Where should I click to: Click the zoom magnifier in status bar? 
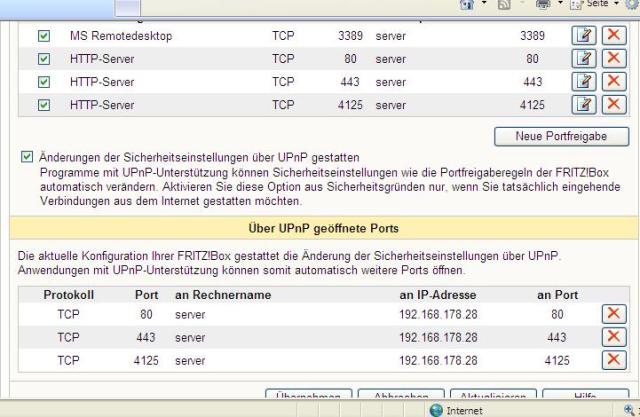click(629, 410)
